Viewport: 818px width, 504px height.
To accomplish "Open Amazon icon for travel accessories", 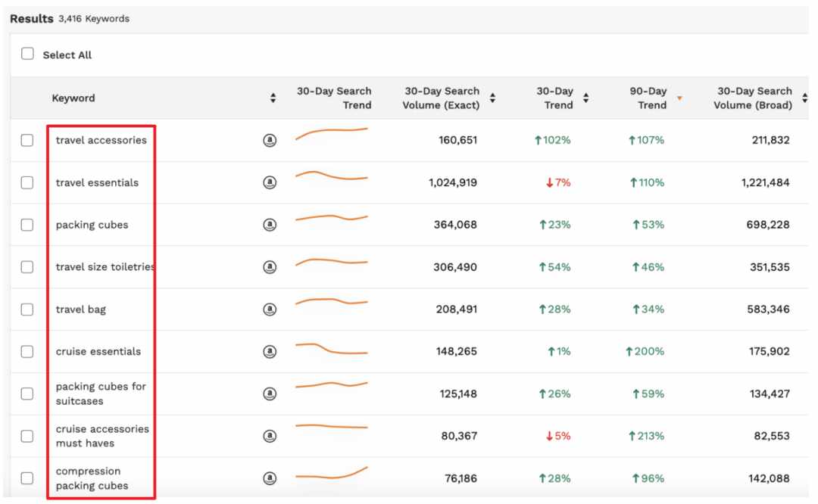I will click(270, 140).
